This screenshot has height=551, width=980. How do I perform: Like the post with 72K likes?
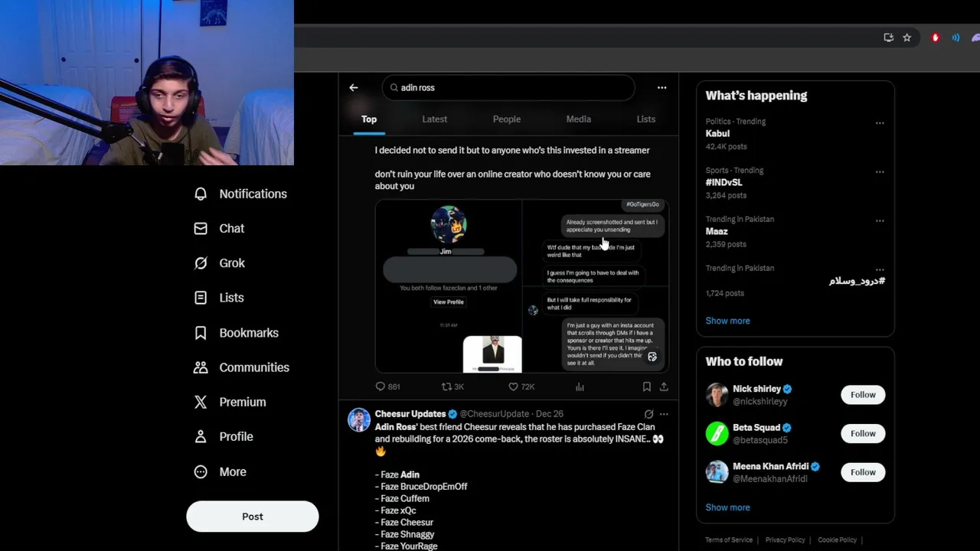point(513,386)
